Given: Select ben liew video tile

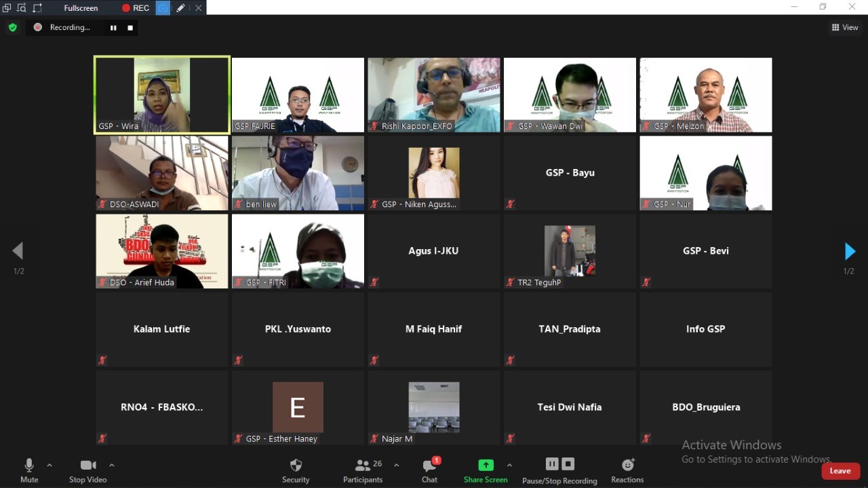Looking at the screenshot, I should point(298,173).
